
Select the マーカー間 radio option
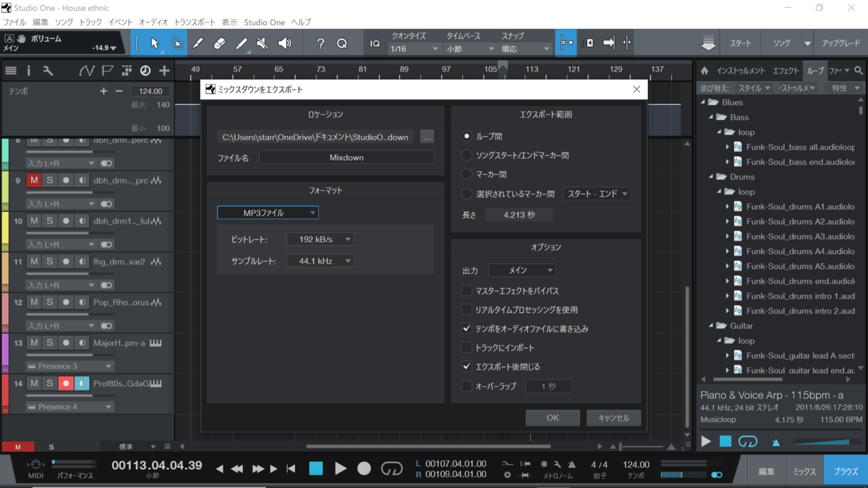coord(467,174)
